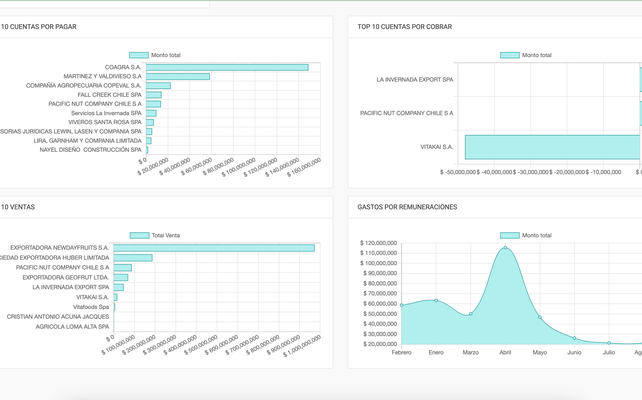Click the Gastos por Remuneraciones panel title
This screenshot has width=642, height=400.
point(407,207)
